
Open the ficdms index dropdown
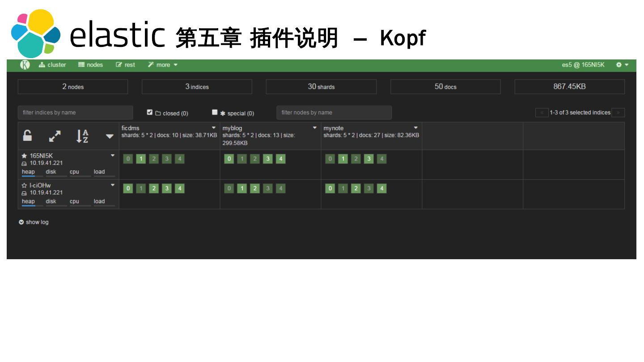(x=214, y=128)
